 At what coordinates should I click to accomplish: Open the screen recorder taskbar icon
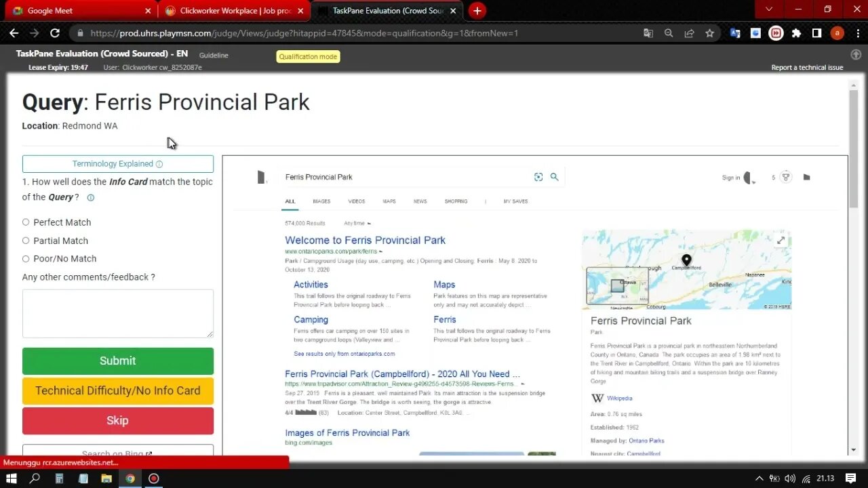tap(154, 479)
